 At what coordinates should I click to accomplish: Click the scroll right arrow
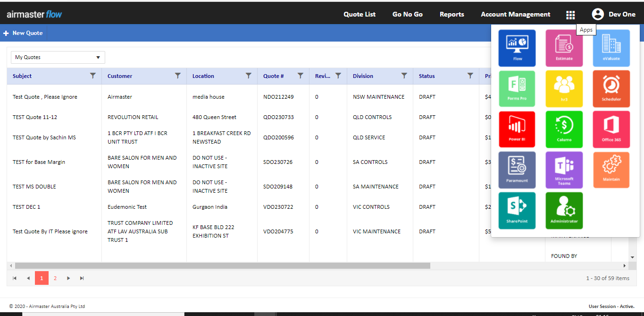(x=625, y=266)
